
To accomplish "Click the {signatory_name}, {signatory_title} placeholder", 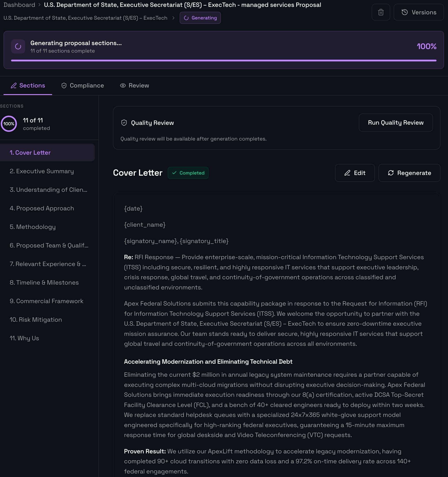I will point(176,241).
